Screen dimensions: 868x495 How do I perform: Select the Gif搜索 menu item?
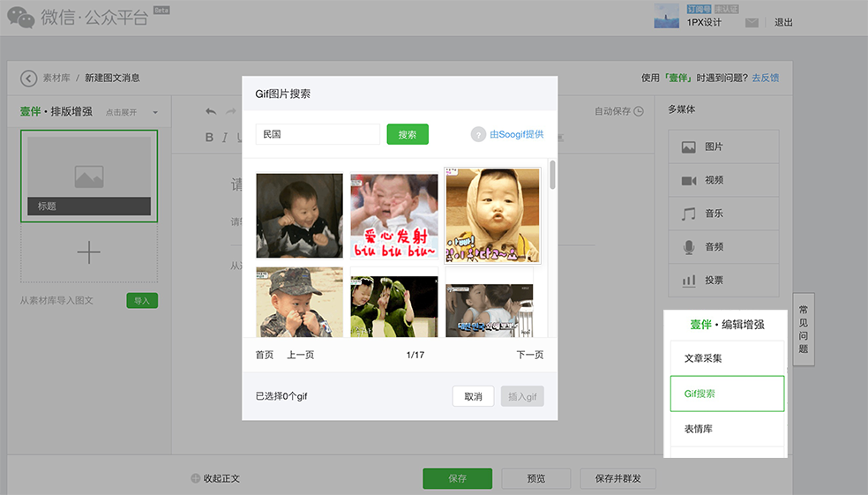723,394
